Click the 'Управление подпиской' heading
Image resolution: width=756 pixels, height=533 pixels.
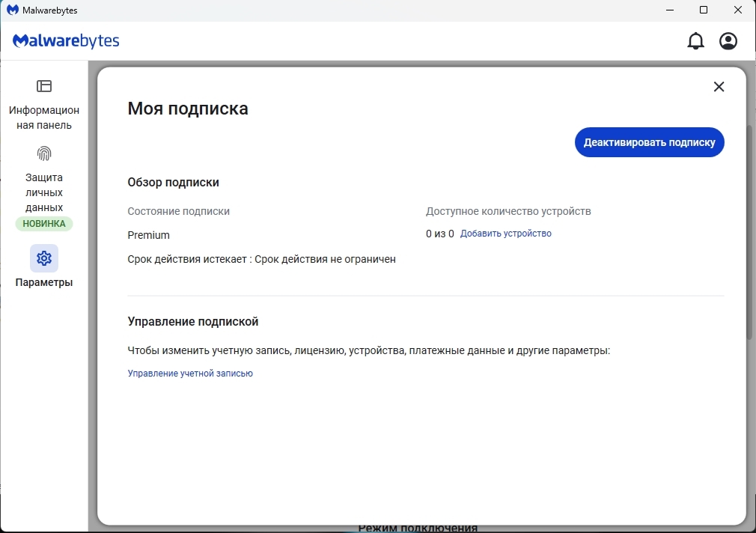point(193,321)
